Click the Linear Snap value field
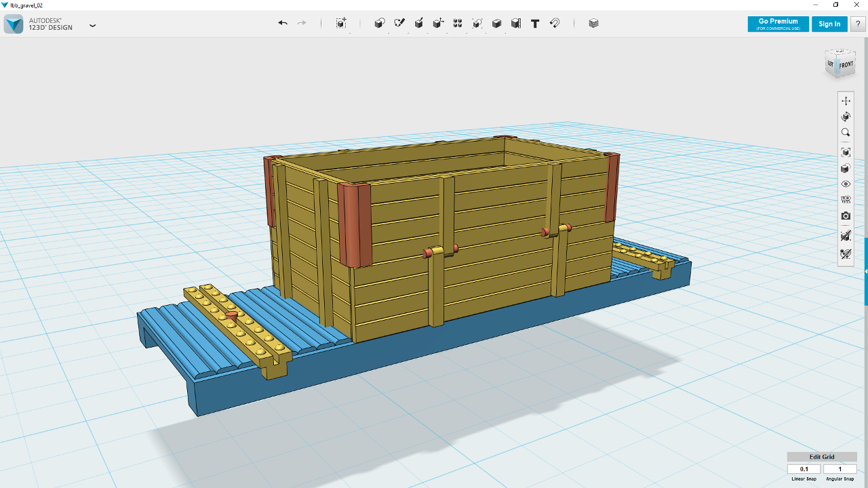This screenshot has width=868, height=488. [x=804, y=469]
